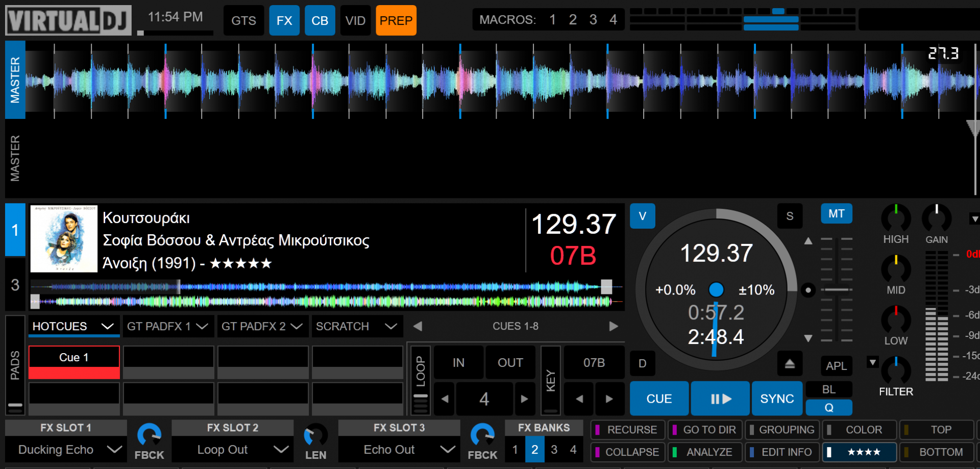The image size is (980, 469).
Task: Go to next cues page arrow
Action: tap(614, 326)
